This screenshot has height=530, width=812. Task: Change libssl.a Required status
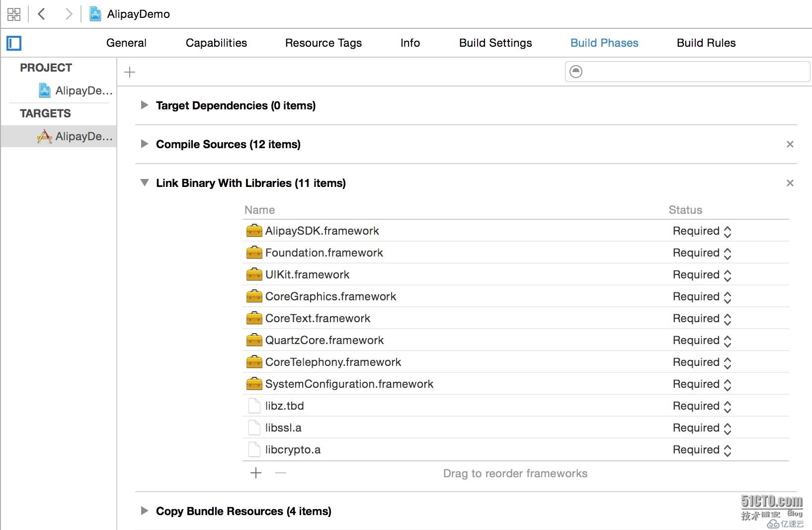click(702, 428)
